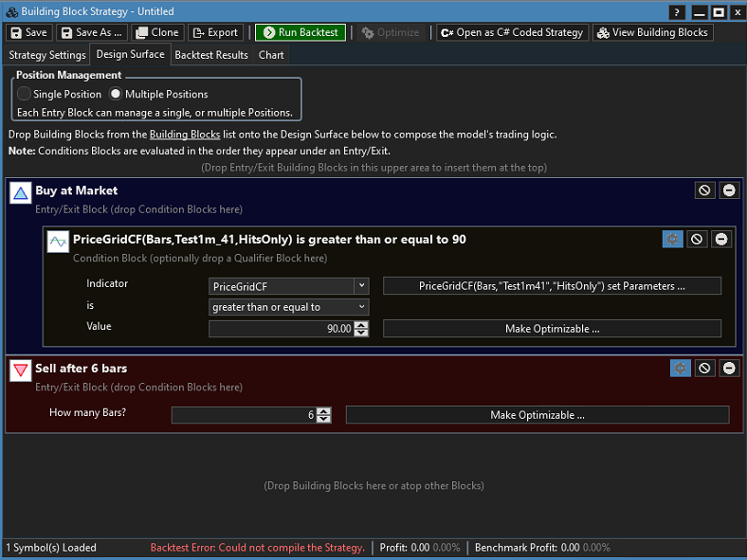
Task: Make How many Bars optimizable
Action: pos(537,415)
